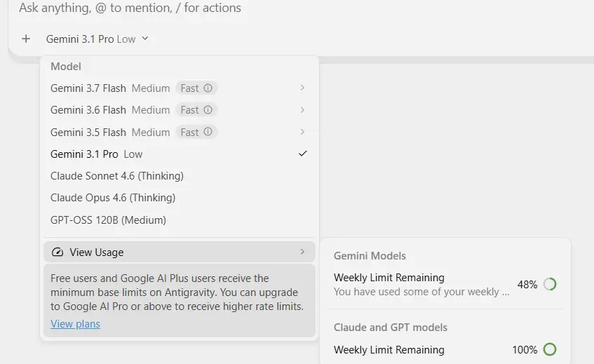Click the Claude and GPT models heading

pyautogui.click(x=391, y=328)
